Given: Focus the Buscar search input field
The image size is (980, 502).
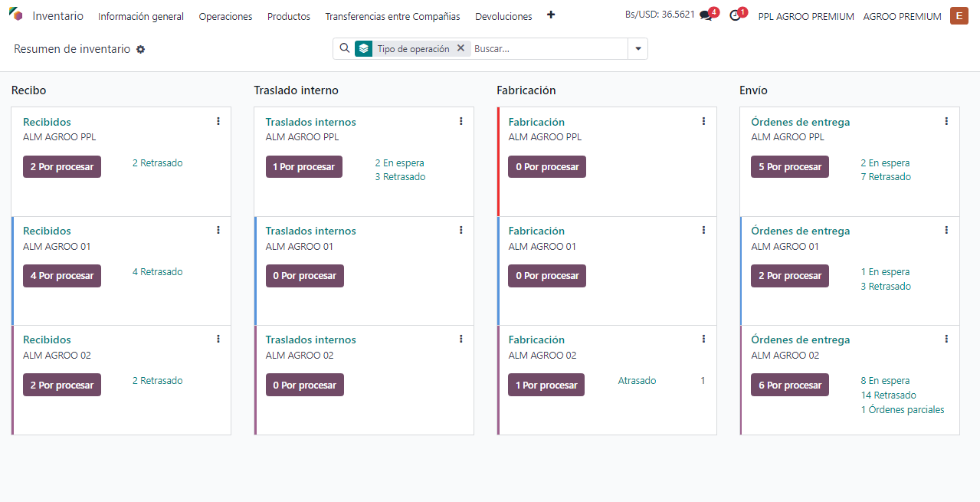Looking at the screenshot, I should click(548, 48).
